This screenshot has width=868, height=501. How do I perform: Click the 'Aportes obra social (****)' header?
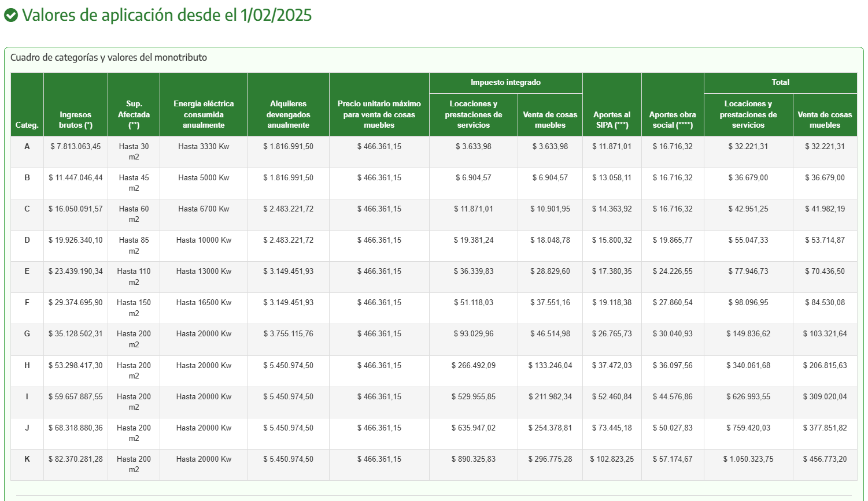[673, 120]
